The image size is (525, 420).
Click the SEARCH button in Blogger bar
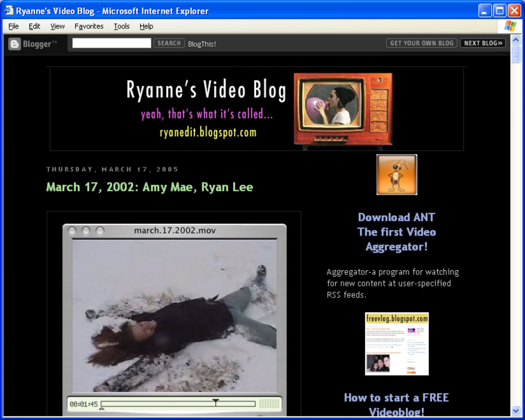pyautogui.click(x=169, y=43)
